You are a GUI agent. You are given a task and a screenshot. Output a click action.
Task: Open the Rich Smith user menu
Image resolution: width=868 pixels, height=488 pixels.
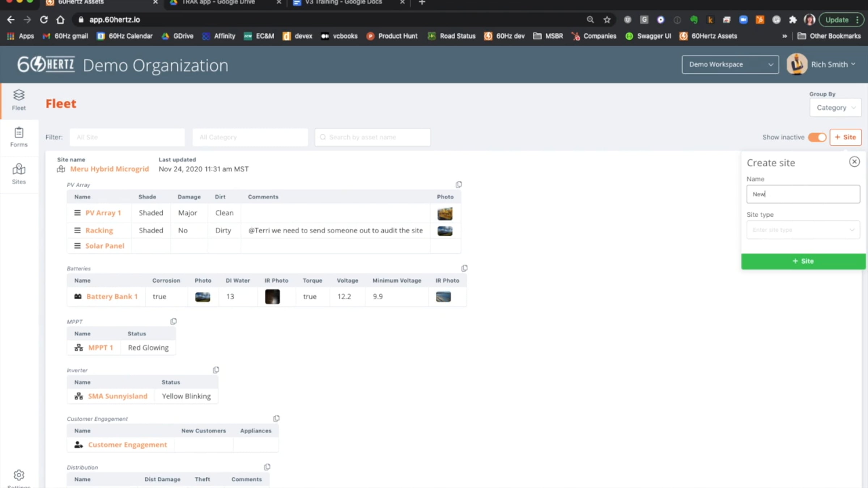829,64
